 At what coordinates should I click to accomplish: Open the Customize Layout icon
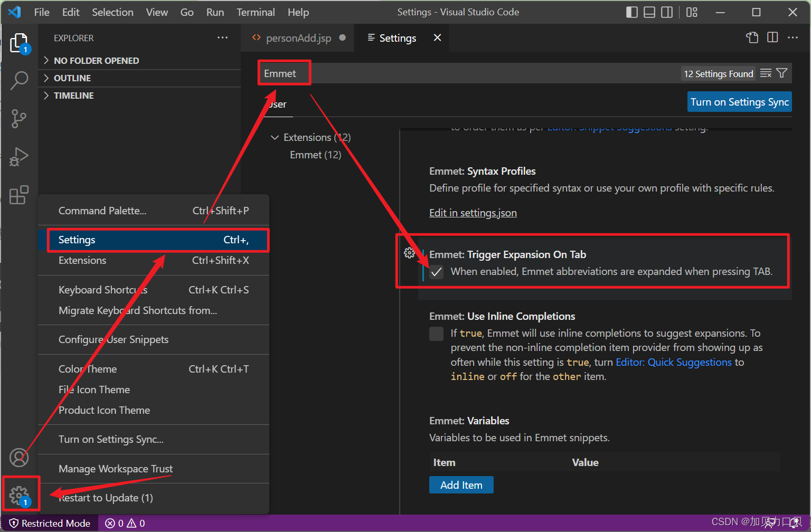(692, 12)
